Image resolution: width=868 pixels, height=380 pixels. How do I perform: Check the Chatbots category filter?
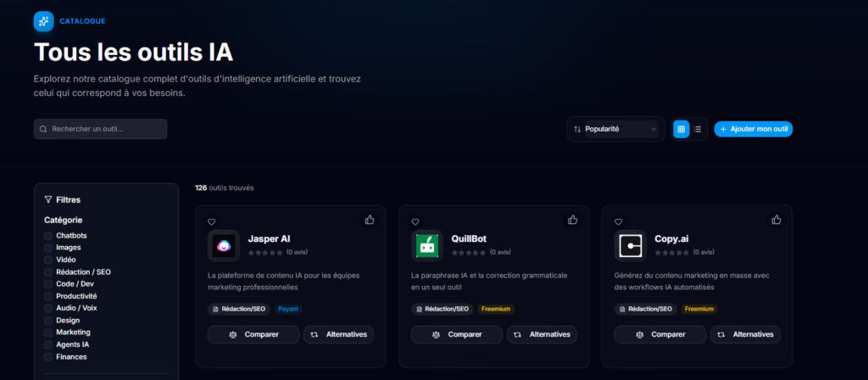coord(48,236)
